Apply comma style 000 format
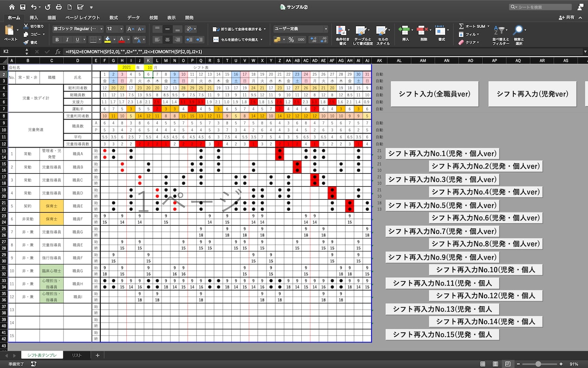This screenshot has height=368, width=588. coord(302,40)
